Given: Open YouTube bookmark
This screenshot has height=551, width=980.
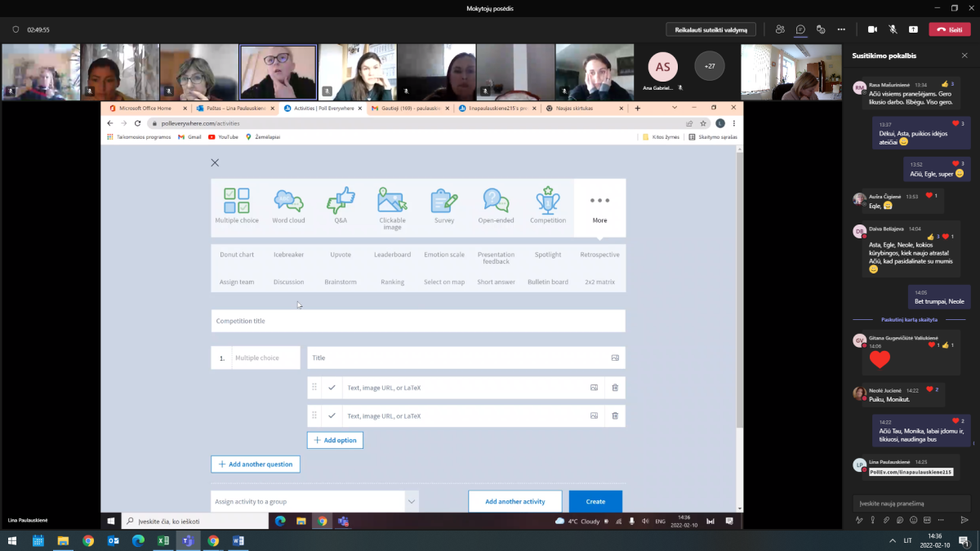Looking at the screenshot, I should pos(223,137).
